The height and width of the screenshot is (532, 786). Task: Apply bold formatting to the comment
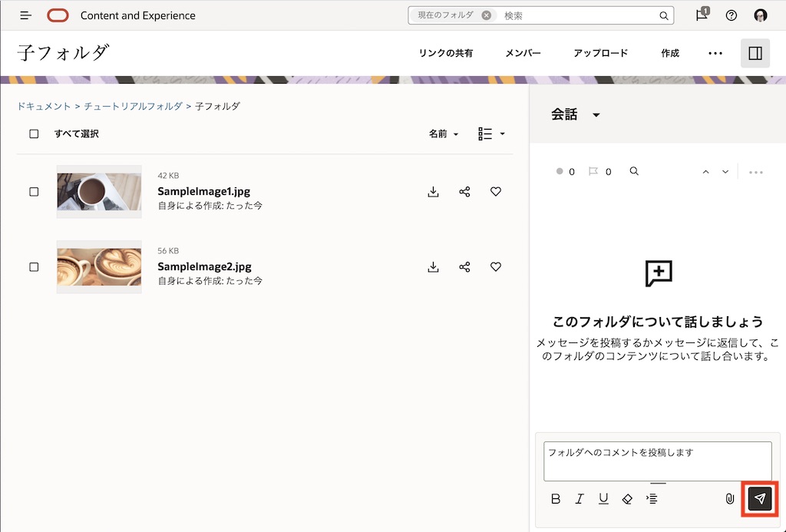[x=555, y=498]
